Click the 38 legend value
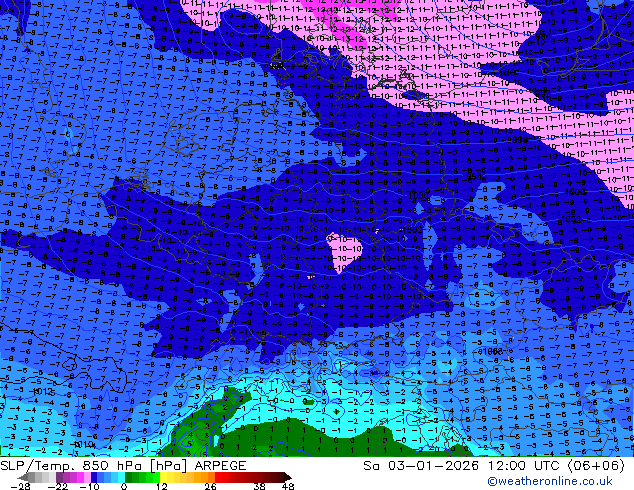This screenshot has height=490, width=634. pyautogui.click(x=259, y=486)
